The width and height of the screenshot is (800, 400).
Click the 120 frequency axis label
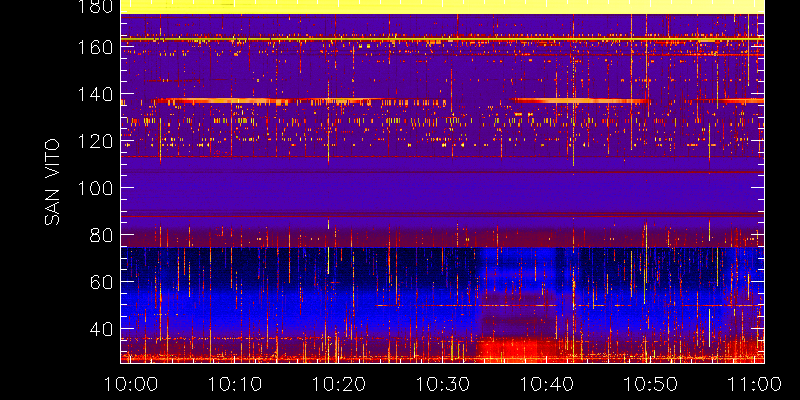tap(95, 141)
